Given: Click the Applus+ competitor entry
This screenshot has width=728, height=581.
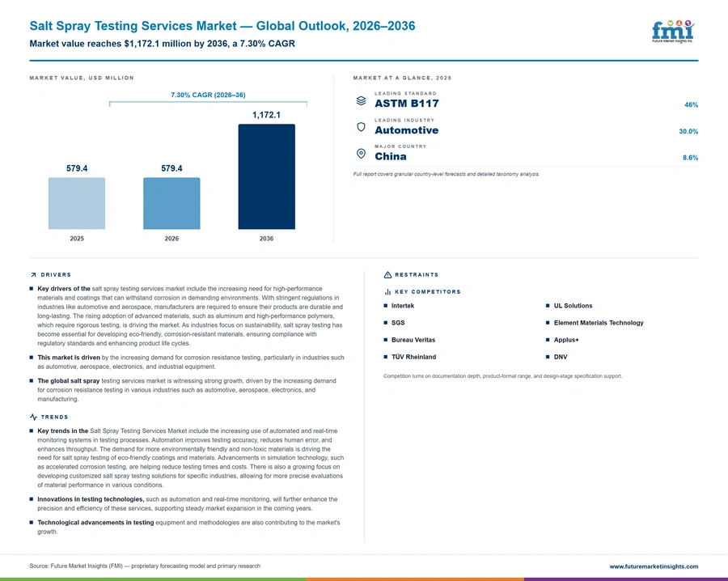Looking at the screenshot, I should click(x=566, y=340).
